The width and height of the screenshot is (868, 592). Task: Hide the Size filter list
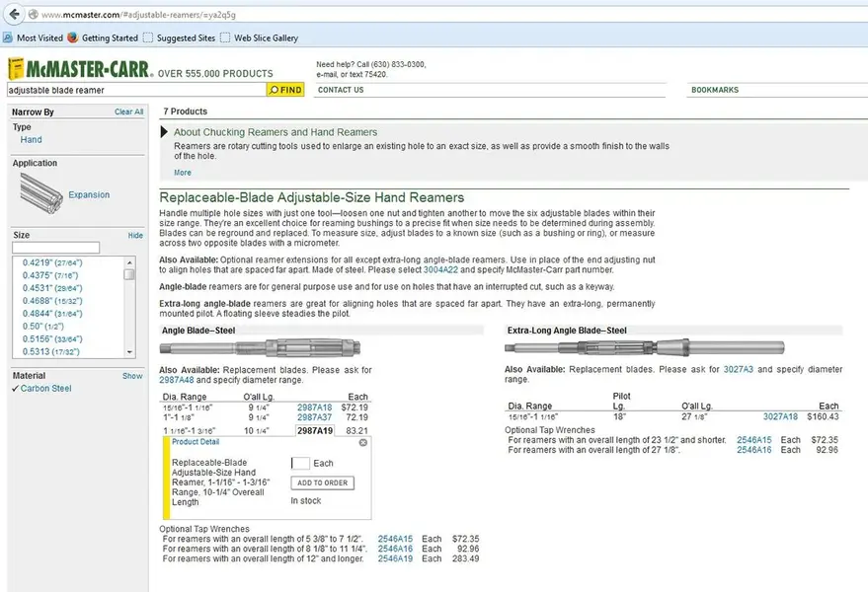click(x=135, y=235)
